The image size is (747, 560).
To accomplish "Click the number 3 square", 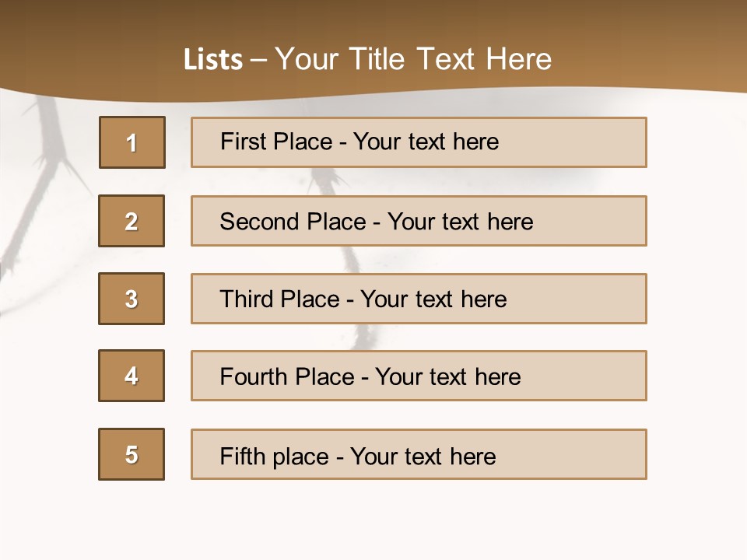I will [x=132, y=299].
